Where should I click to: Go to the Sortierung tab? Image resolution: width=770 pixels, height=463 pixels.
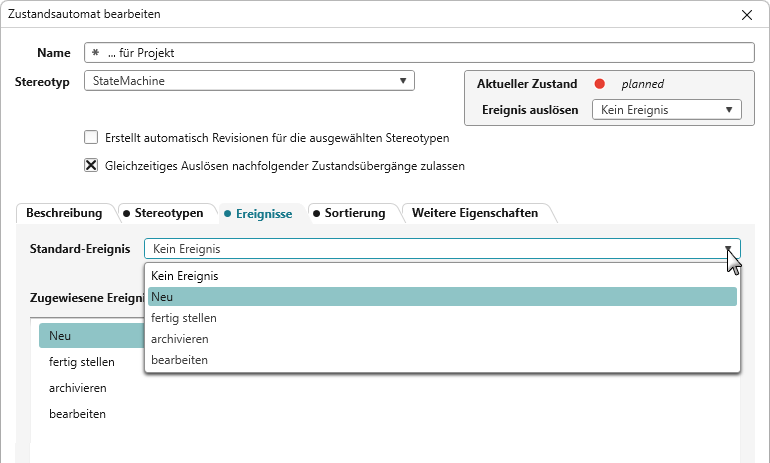pyautogui.click(x=348, y=213)
